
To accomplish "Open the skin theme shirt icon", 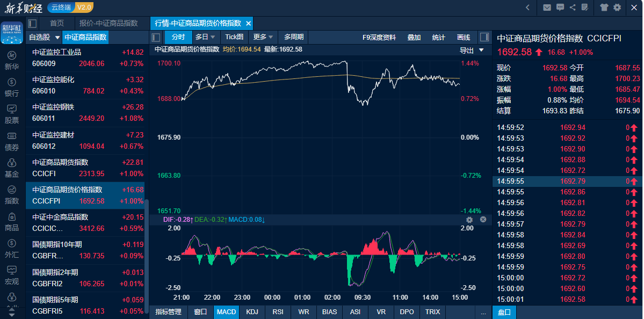I will 604,8.
